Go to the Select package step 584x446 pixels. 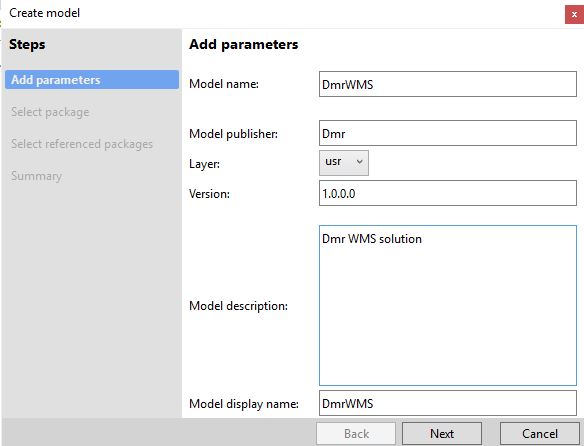[x=50, y=112]
